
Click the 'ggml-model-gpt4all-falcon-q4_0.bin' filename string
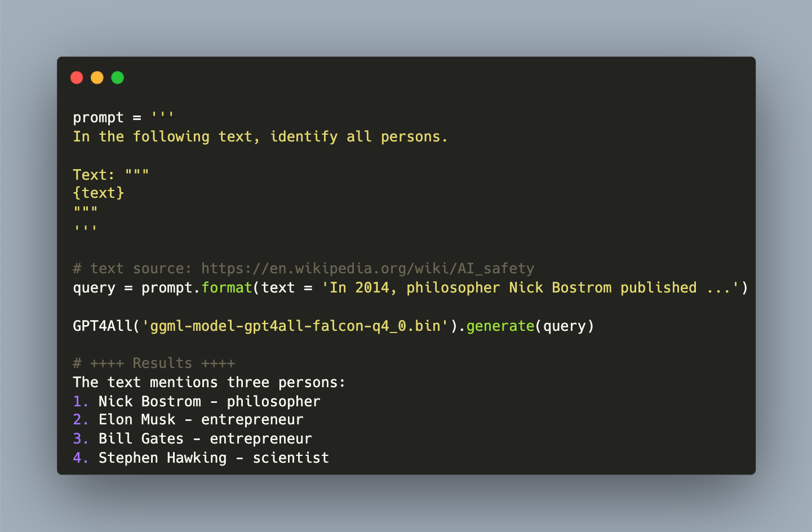click(x=295, y=326)
